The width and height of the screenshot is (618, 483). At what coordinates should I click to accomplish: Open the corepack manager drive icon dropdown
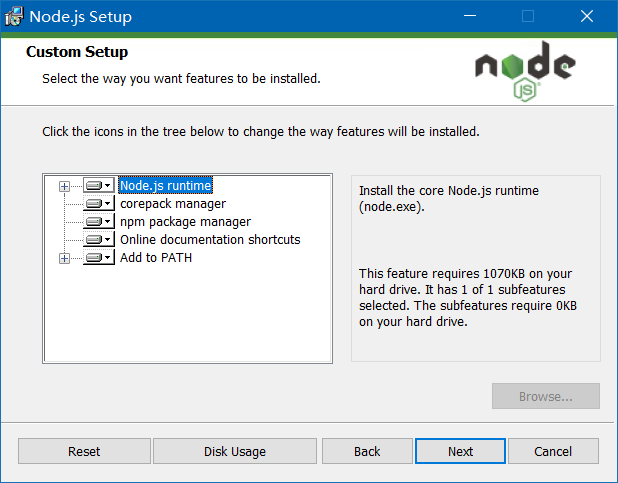[x=99, y=203]
